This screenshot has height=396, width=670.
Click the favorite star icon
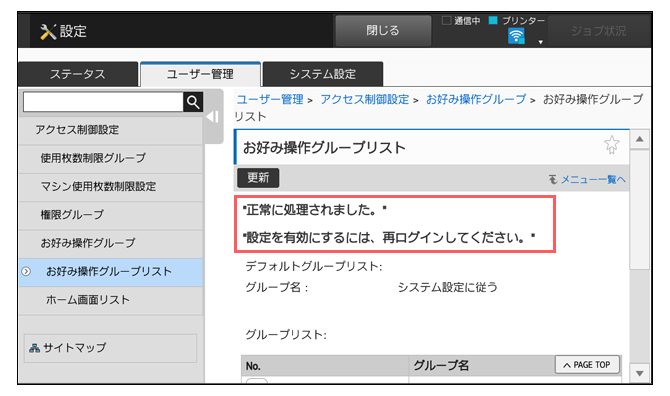coord(611,145)
